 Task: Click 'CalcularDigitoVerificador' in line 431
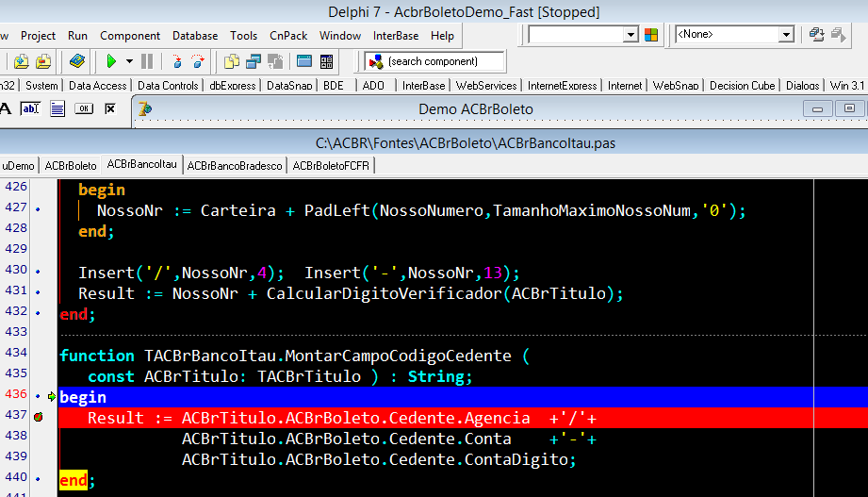point(384,293)
